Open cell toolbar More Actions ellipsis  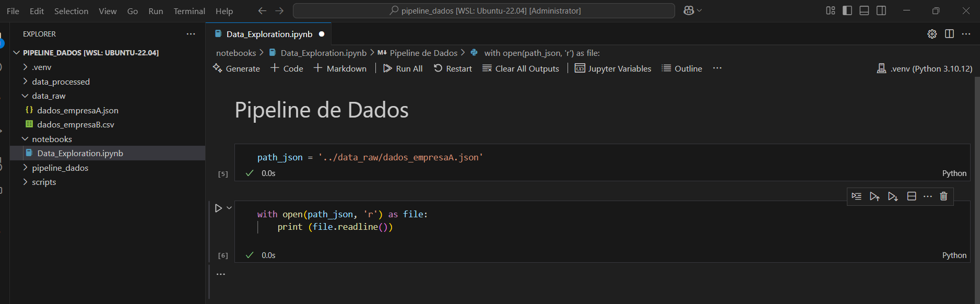(x=928, y=196)
